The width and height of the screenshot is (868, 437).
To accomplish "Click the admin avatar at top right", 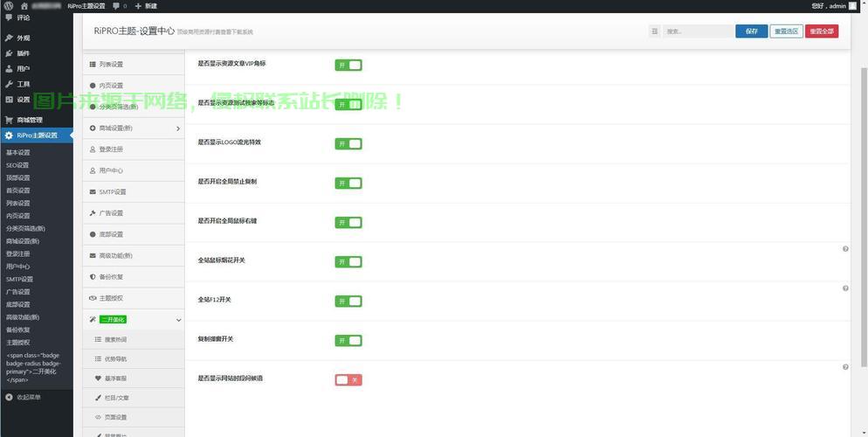I will tap(853, 5).
